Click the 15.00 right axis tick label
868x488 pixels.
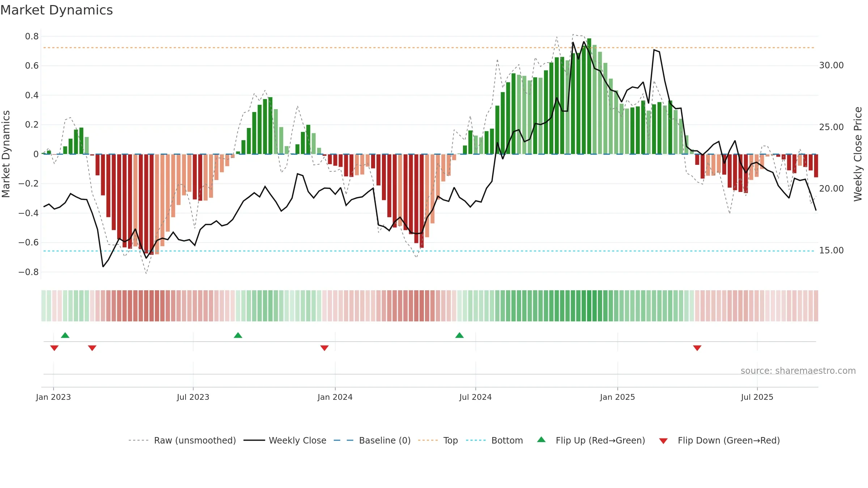(x=831, y=251)
